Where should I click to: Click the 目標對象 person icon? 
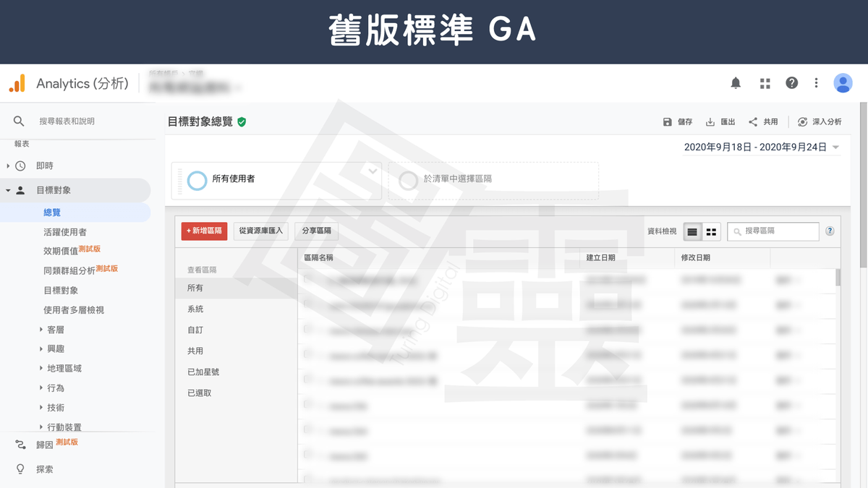tap(20, 190)
